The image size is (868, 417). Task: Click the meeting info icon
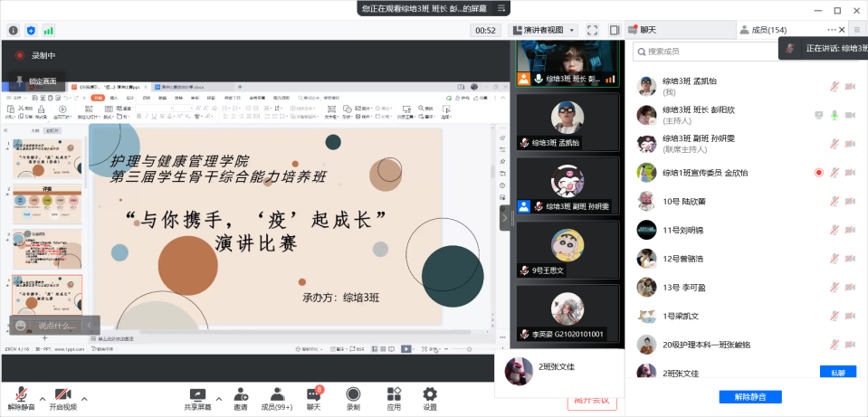point(14,30)
